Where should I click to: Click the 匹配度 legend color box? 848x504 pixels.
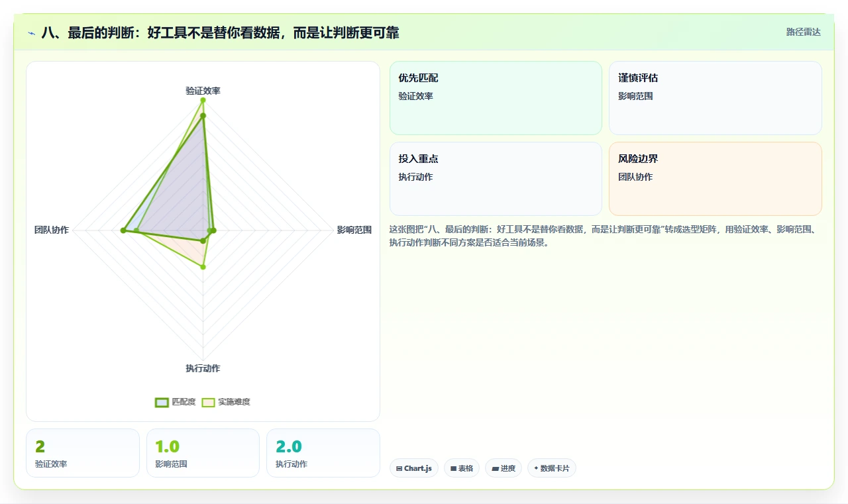click(162, 402)
